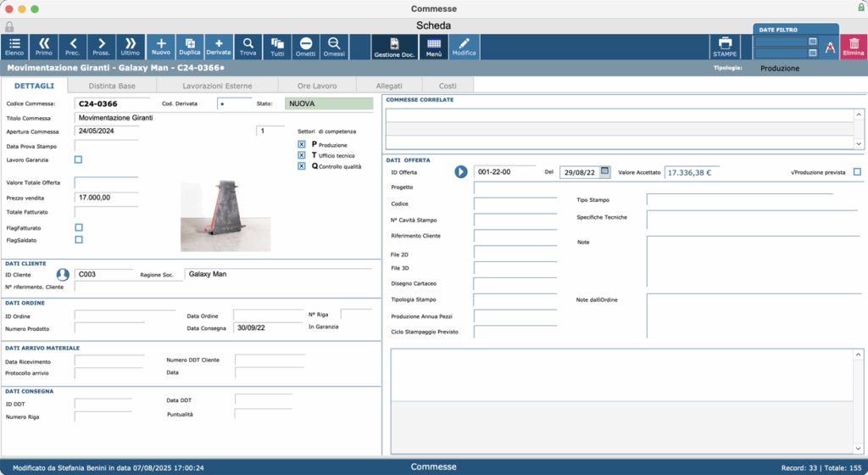
Task: Toggle Lavoro Garanzia checkbox
Action: 78,159
